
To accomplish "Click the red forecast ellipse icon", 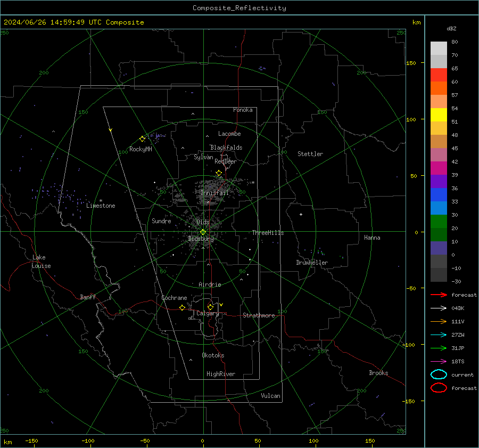I will coord(439,388).
